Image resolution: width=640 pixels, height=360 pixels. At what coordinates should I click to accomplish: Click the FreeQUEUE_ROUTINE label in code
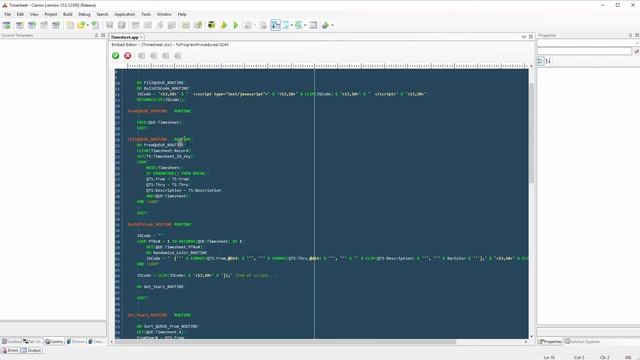coord(147,111)
